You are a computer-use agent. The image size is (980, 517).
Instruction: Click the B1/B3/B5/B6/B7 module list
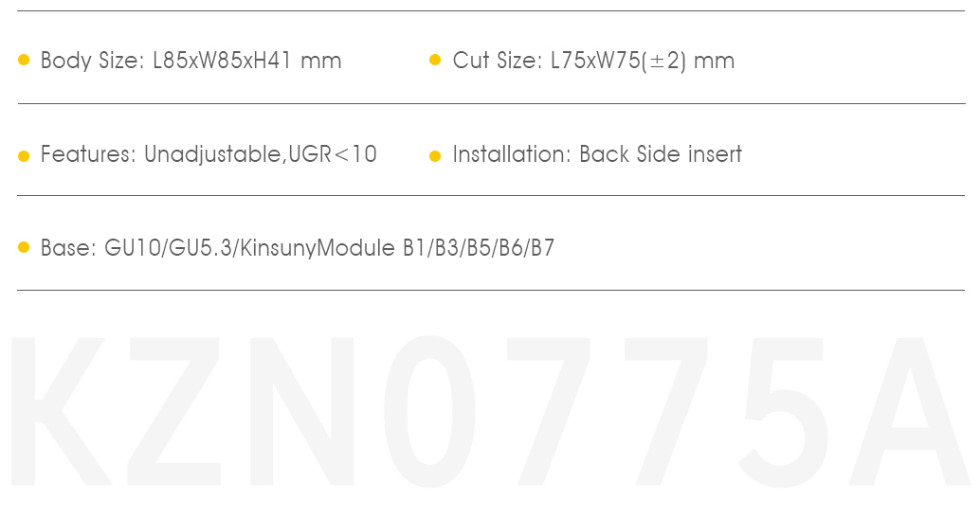pos(479,248)
